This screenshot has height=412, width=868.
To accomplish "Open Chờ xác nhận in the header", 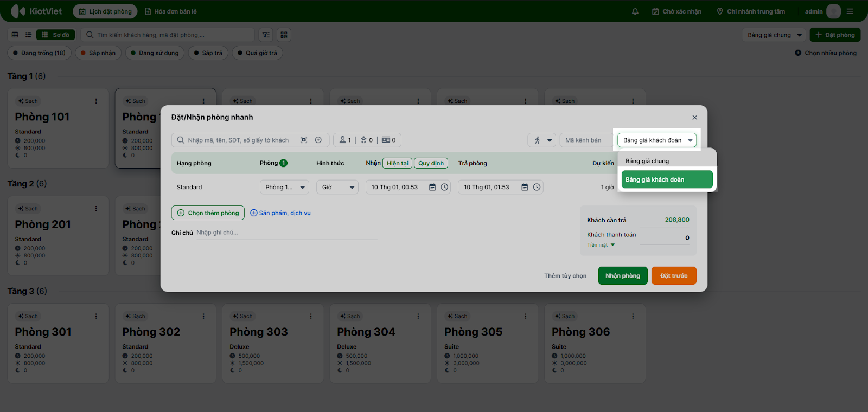I will coord(676,11).
